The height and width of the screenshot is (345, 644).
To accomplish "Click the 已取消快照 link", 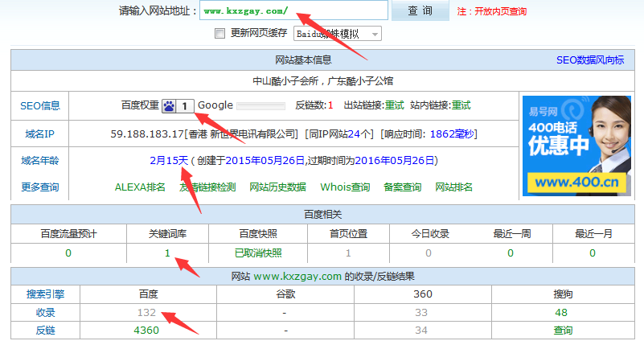I will 258,253.
